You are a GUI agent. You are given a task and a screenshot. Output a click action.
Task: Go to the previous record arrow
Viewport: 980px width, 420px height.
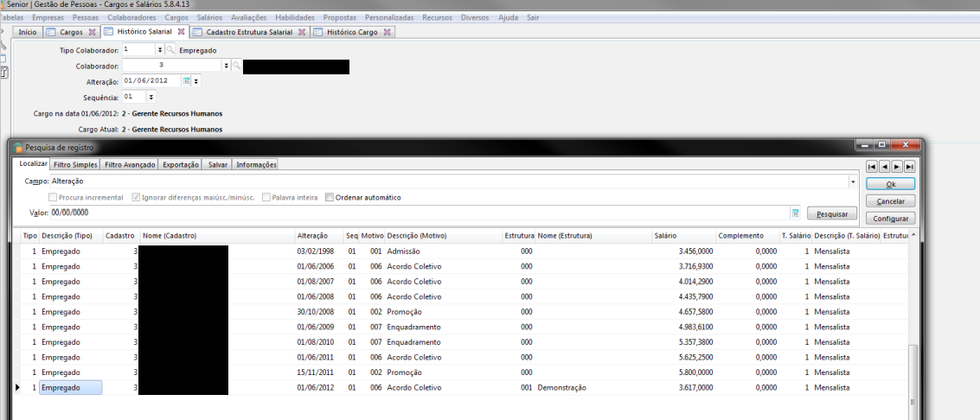pyautogui.click(x=884, y=166)
